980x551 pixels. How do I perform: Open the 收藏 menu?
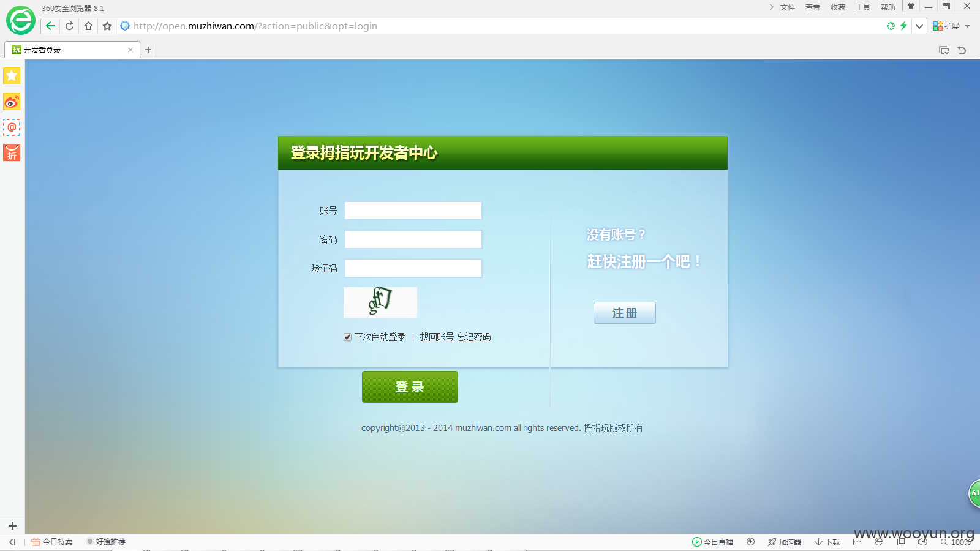(x=838, y=7)
